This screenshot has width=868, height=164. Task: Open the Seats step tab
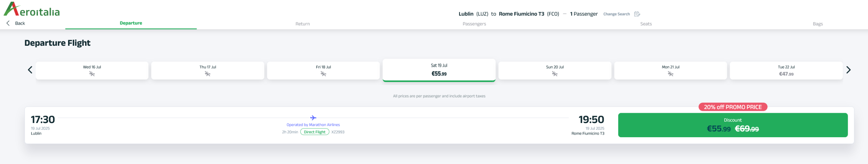646,24
